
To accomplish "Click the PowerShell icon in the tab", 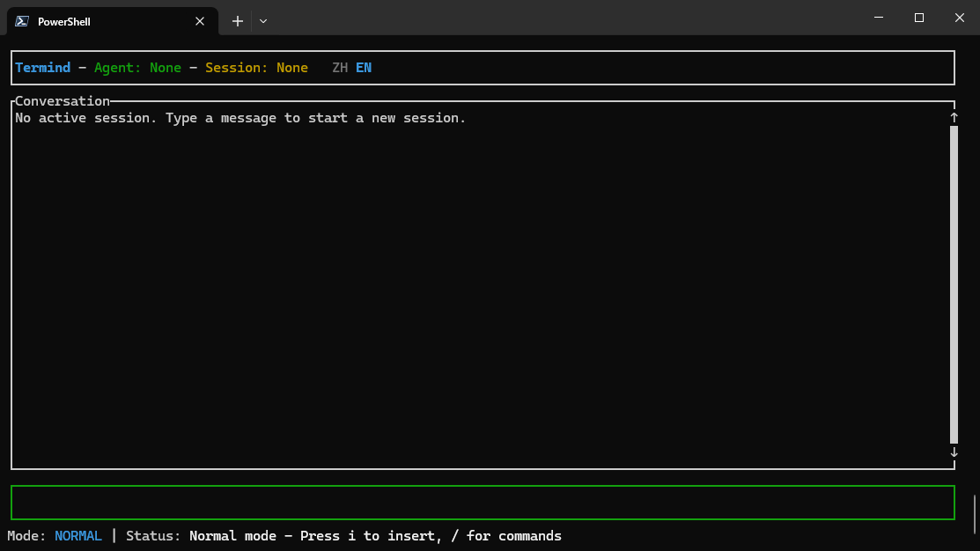I will click(22, 21).
